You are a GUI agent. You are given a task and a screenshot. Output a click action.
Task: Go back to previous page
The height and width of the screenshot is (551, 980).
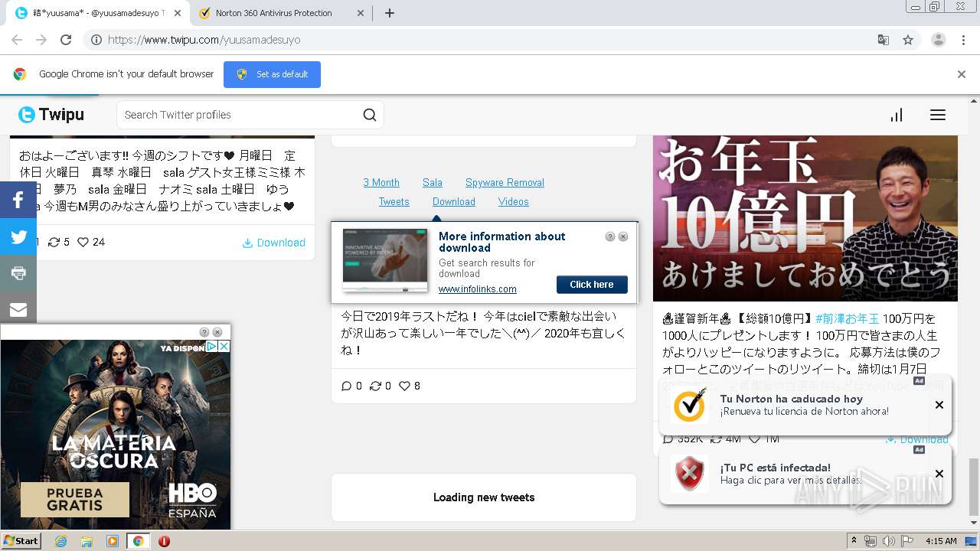(x=17, y=40)
